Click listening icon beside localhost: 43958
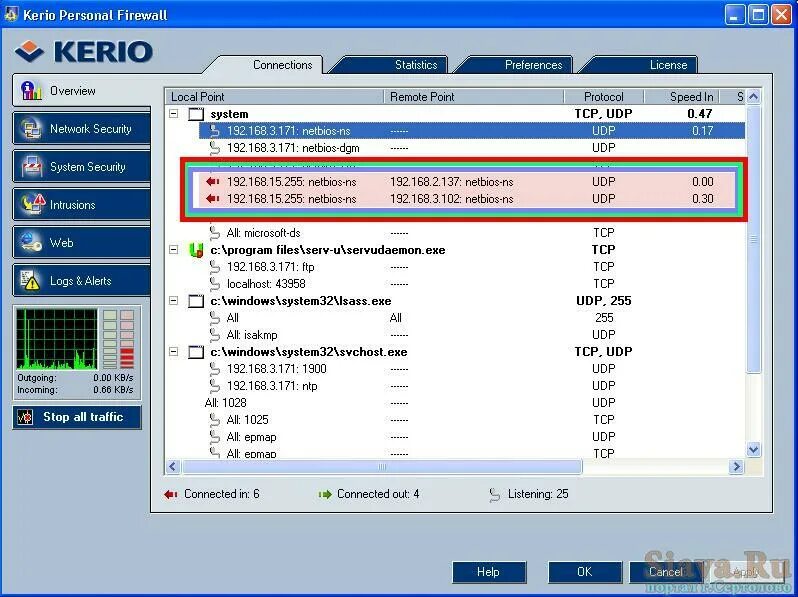This screenshot has height=597, width=798. (215, 283)
